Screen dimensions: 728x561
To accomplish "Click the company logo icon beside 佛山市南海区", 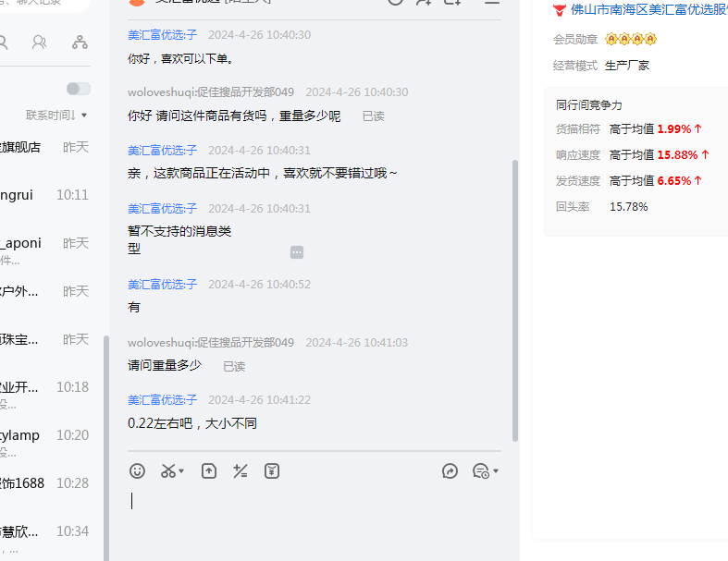I will click(x=560, y=10).
